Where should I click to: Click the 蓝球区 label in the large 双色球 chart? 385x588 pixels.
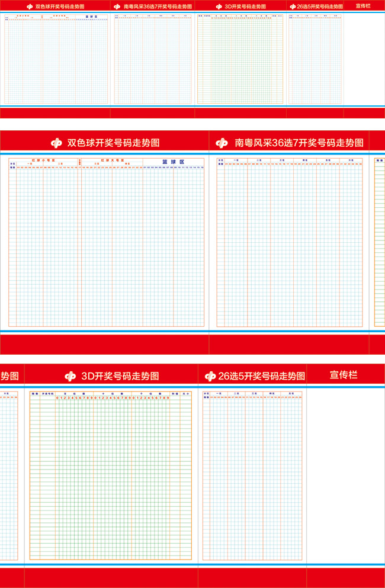tap(174, 162)
